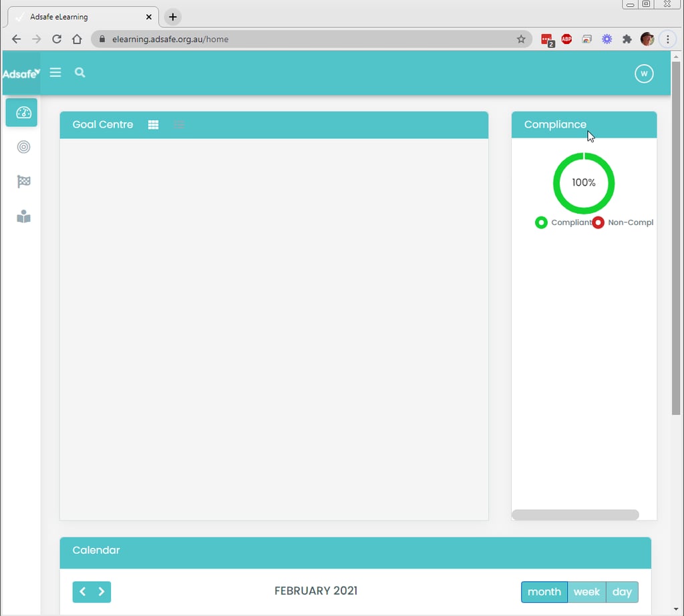Select the day calendar view
Viewport: 684px width, 616px height.
pos(622,591)
